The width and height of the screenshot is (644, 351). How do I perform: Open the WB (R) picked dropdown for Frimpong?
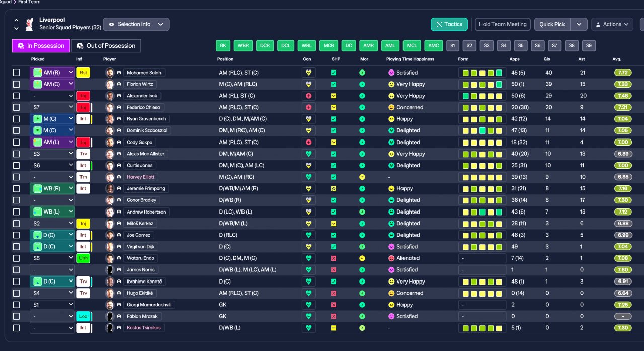pos(52,188)
